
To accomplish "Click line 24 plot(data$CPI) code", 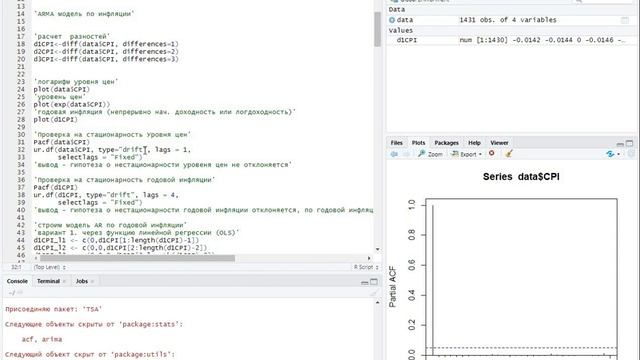I will tap(62, 89).
